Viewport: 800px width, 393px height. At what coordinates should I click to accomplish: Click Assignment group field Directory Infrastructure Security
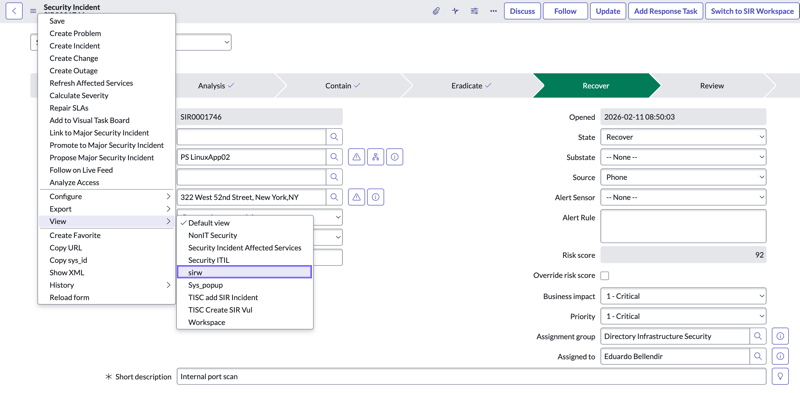click(674, 336)
